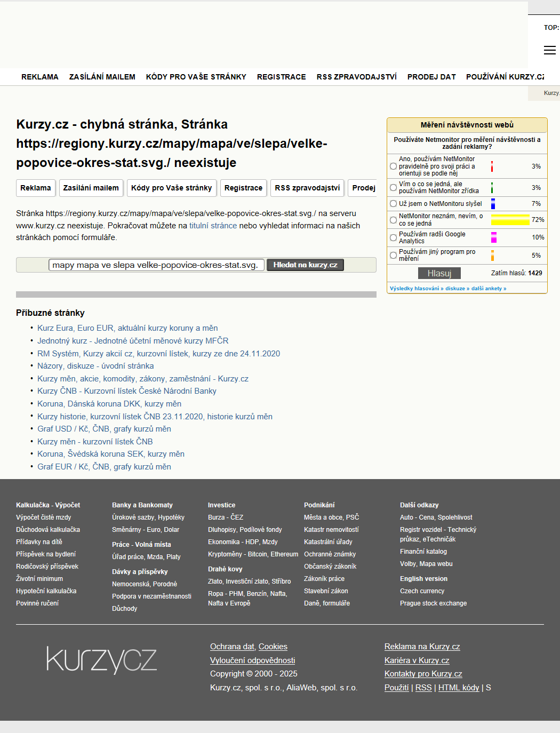Open Reklama na Kurzy.cz footer link
The image size is (560, 733).
pyautogui.click(x=422, y=647)
